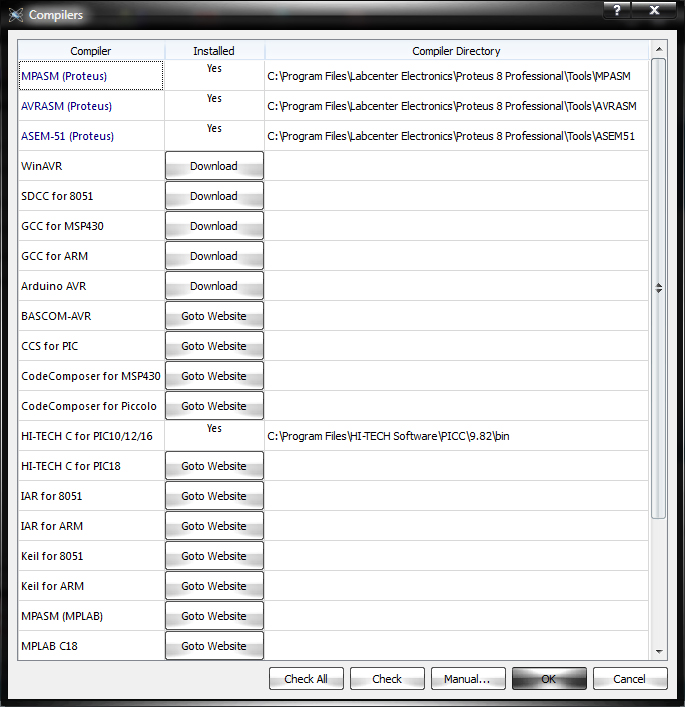Select the Arduino AVR name
The image size is (685, 707).
(x=54, y=286)
